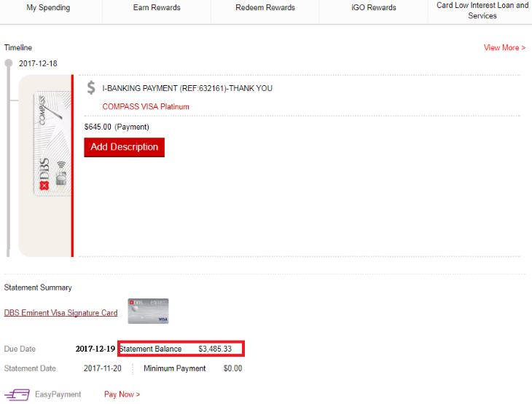Click the $645.00 payment amount
The width and height of the screenshot is (532, 404).
tap(98, 127)
